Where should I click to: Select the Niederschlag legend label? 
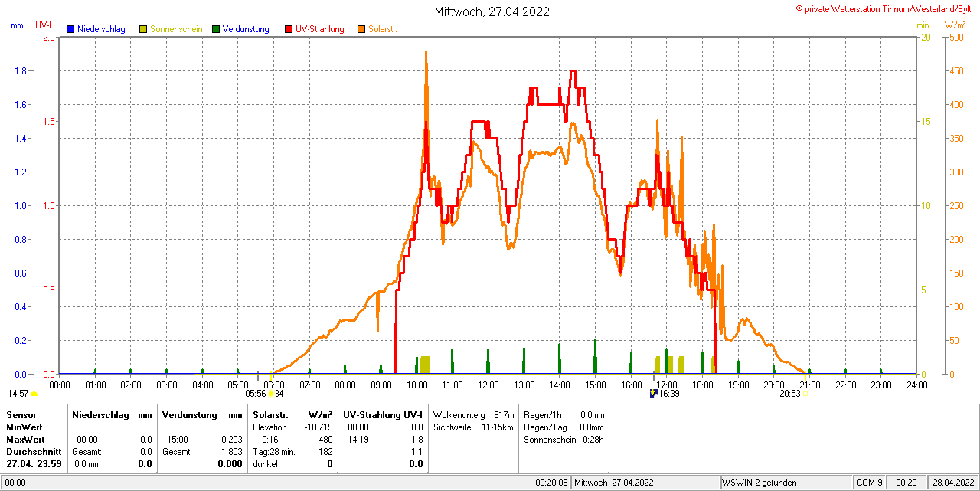(101, 29)
